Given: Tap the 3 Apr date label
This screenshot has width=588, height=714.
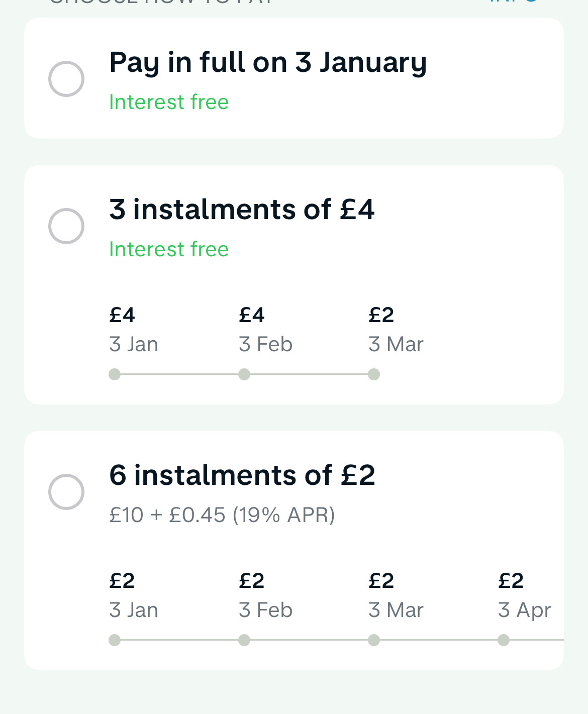Looking at the screenshot, I should [x=524, y=610].
